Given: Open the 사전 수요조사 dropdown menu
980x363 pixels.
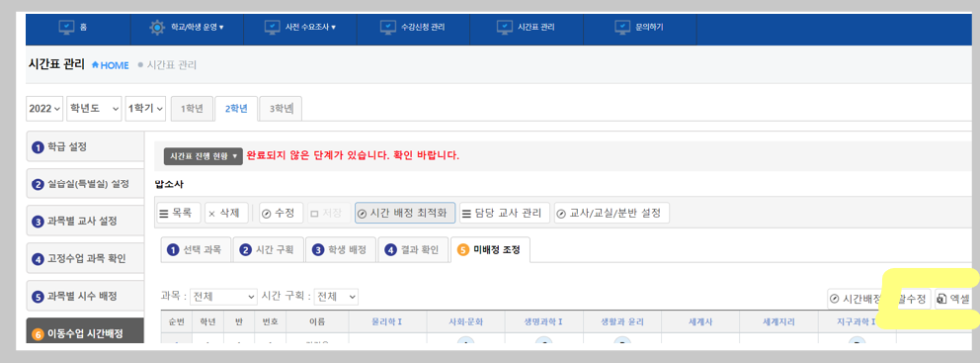Looking at the screenshot, I should [x=300, y=28].
